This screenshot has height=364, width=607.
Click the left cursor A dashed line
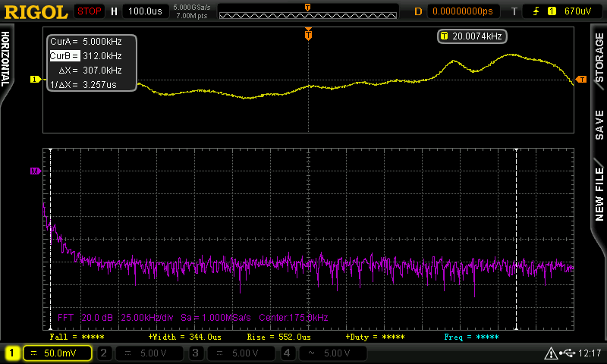point(50,239)
